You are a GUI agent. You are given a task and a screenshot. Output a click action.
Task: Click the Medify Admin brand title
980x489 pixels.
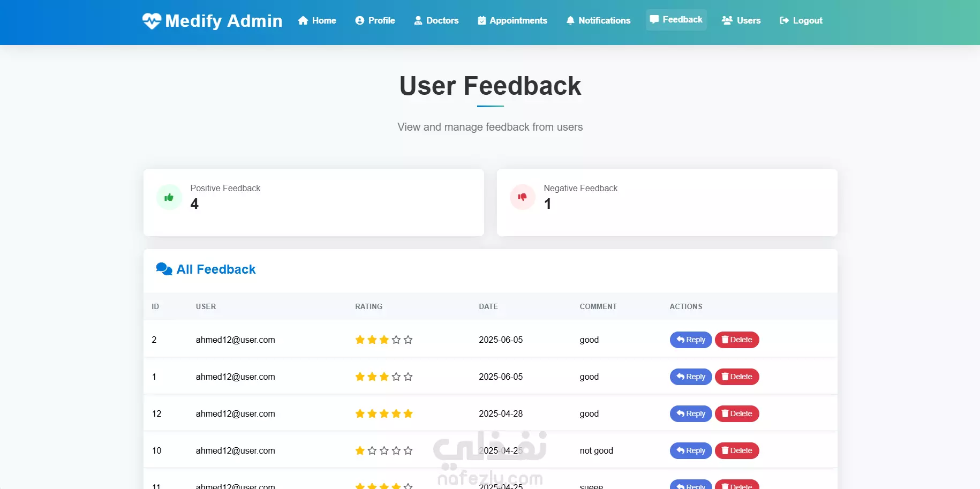[x=224, y=21]
